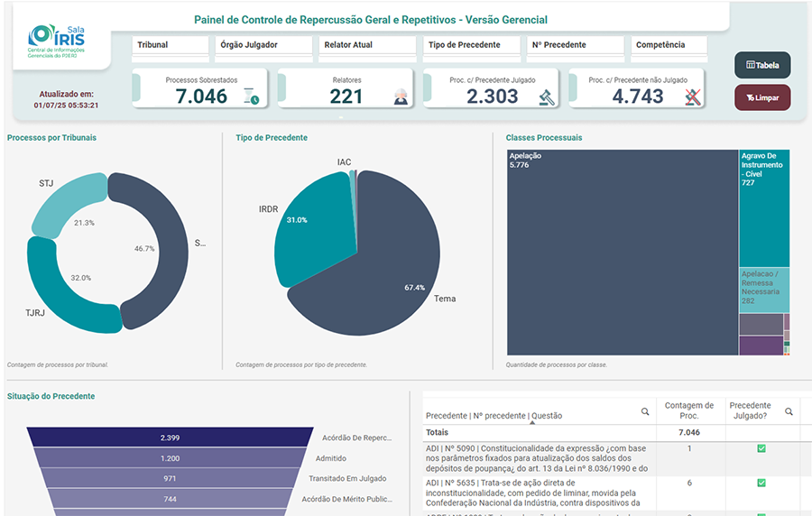Screen dimensions: 812x516
Task: Click the judge icon in Relatores card
Action: point(401,97)
